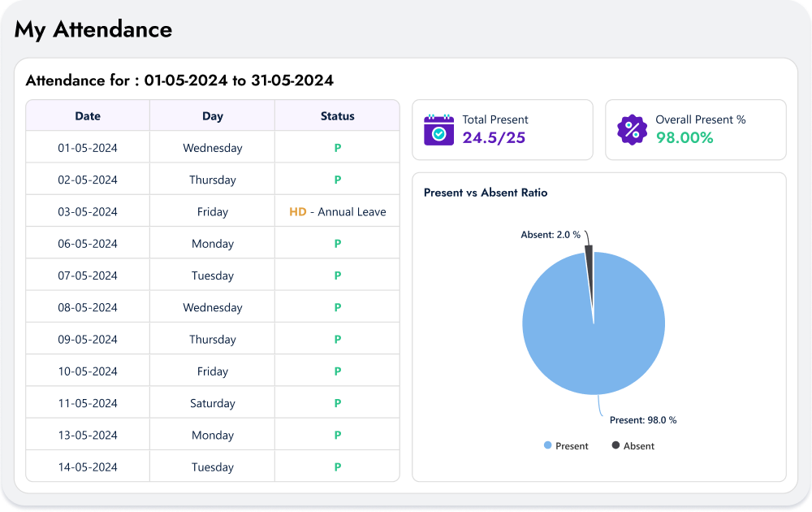This screenshot has height=512, width=812.
Task: Click the Present vs Absent Ratio title
Action: point(486,193)
